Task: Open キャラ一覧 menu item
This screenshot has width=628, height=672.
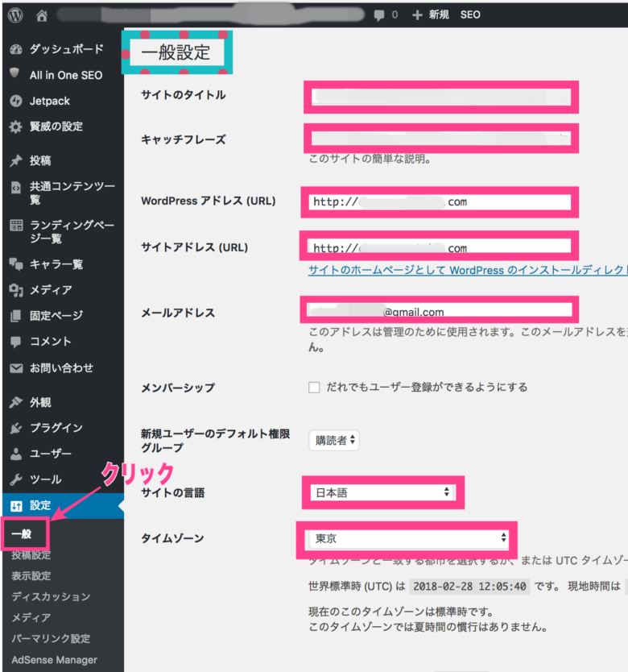Action: click(x=56, y=264)
